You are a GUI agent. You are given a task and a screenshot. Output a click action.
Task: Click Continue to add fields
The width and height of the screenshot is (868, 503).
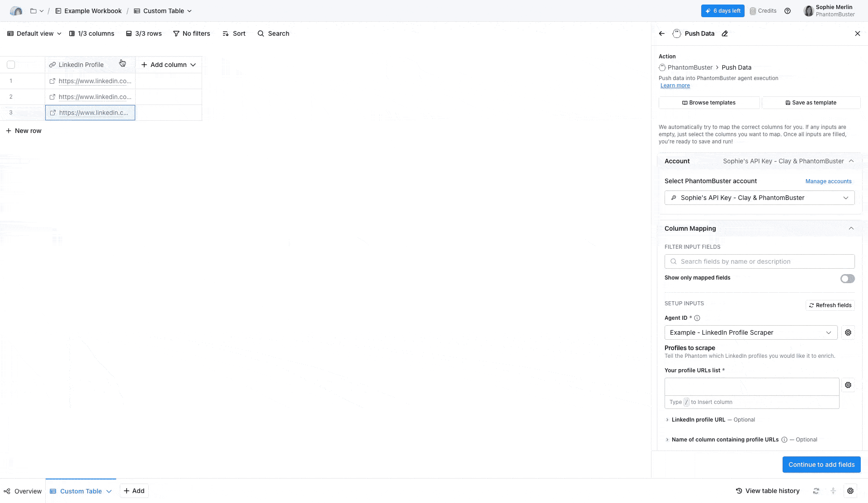point(821,465)
